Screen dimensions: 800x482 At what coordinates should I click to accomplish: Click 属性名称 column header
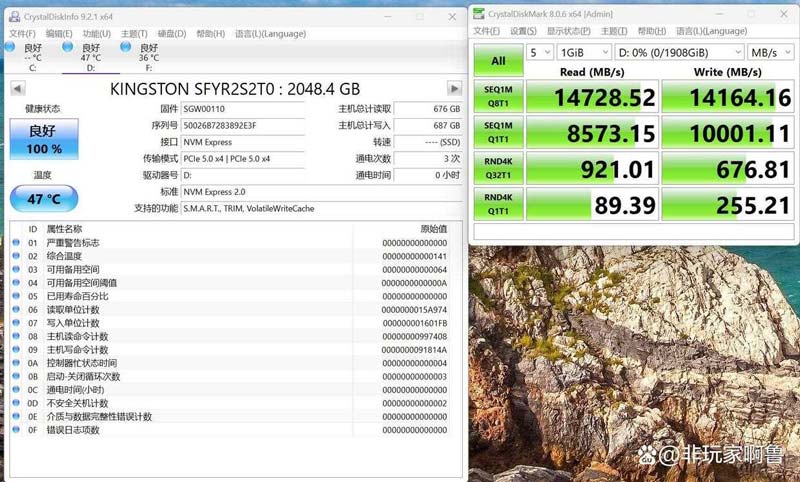pos(64,229)
